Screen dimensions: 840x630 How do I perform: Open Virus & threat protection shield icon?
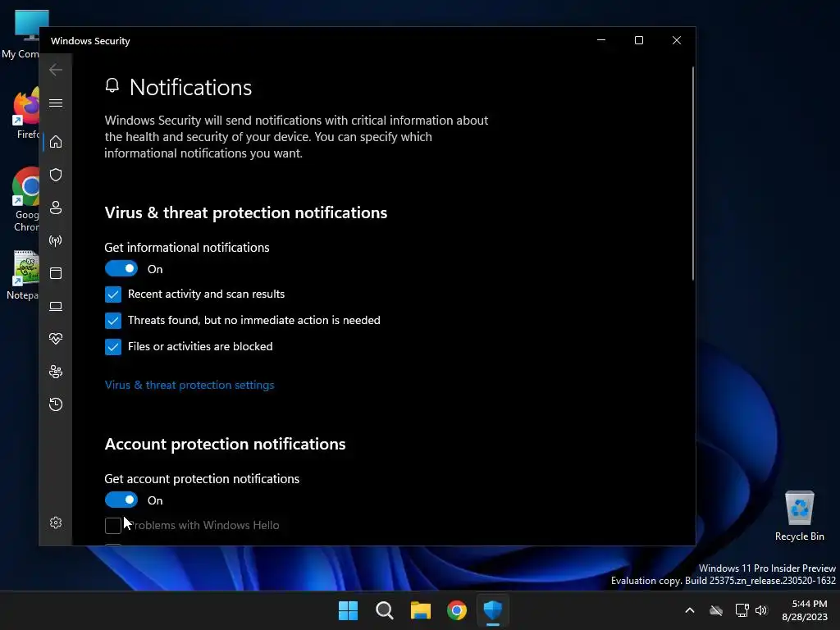pos(56,175)
